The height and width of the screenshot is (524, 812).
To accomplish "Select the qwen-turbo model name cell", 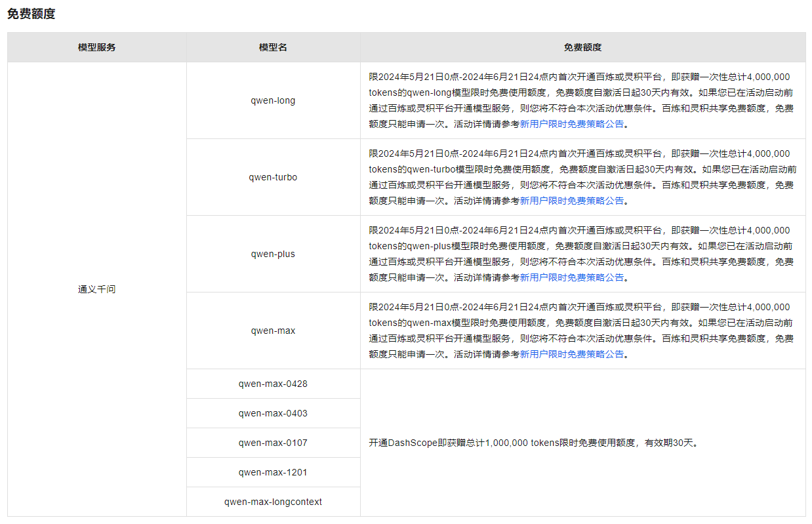I will coord(273,177).
